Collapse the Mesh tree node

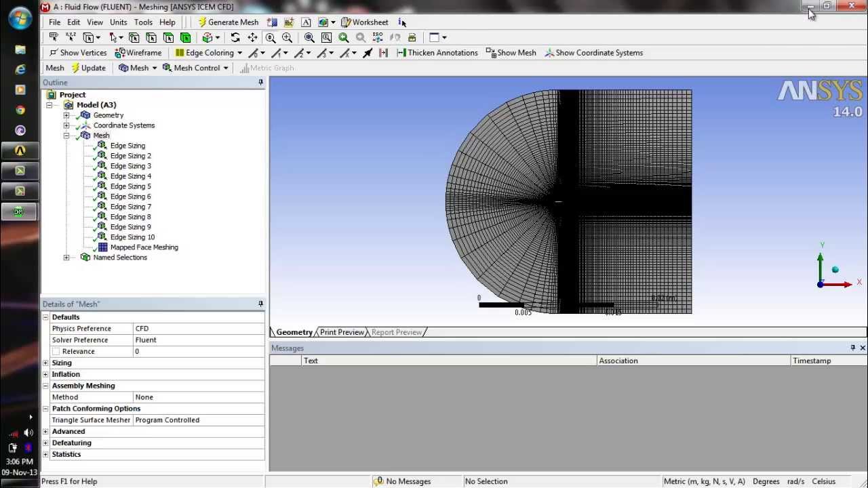66,136
